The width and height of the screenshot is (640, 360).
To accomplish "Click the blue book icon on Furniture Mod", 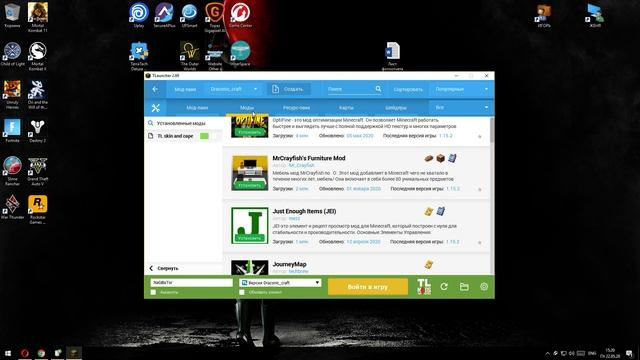I will (x=452, y=158).
